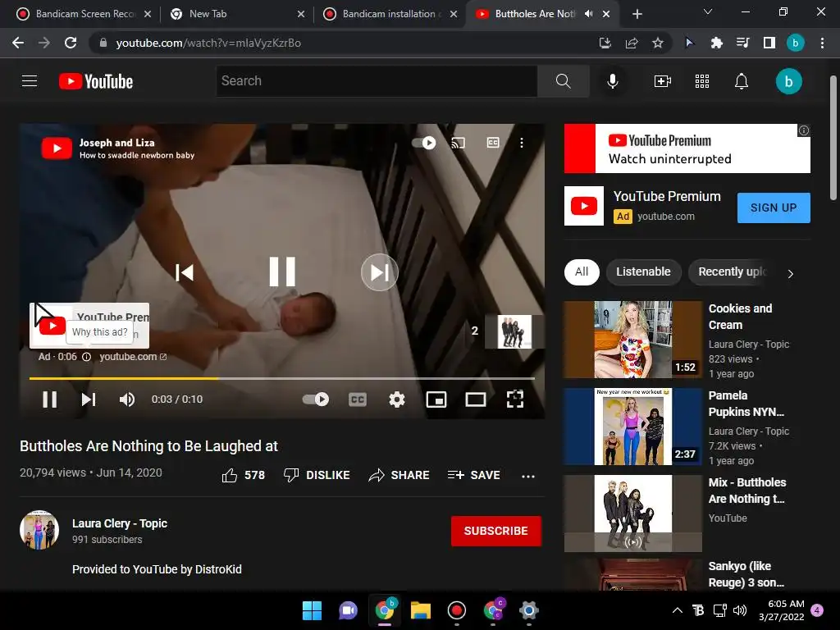The image size is (840, 630).
Task: Open Laura Clery - Topic channel name
Action: tap(120, 523)
